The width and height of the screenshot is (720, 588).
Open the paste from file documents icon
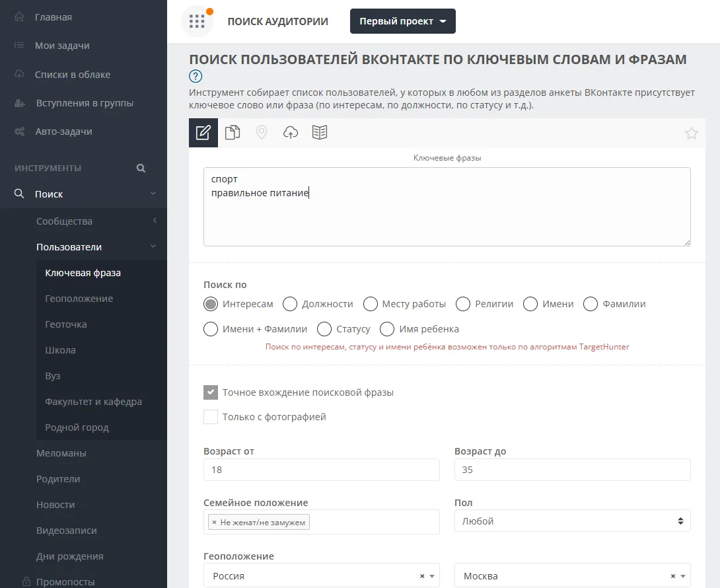233,132
